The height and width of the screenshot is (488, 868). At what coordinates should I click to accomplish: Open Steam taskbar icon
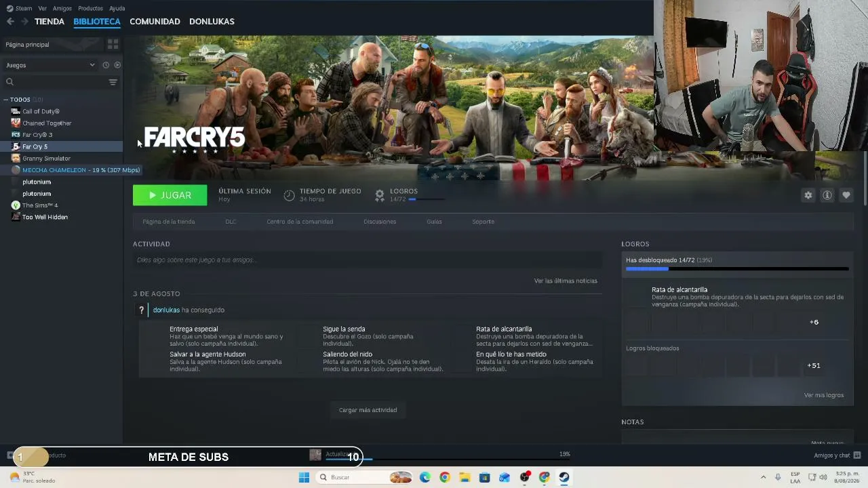coord(564,477)
